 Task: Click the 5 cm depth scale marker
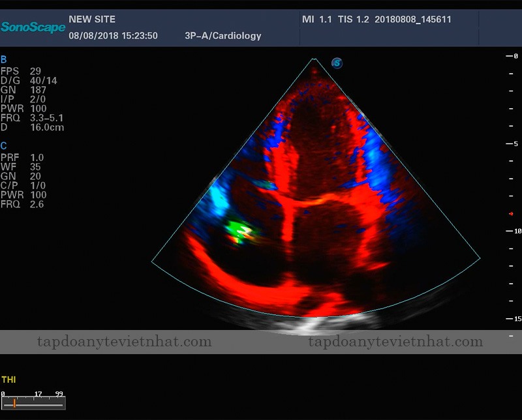point(512,143)
